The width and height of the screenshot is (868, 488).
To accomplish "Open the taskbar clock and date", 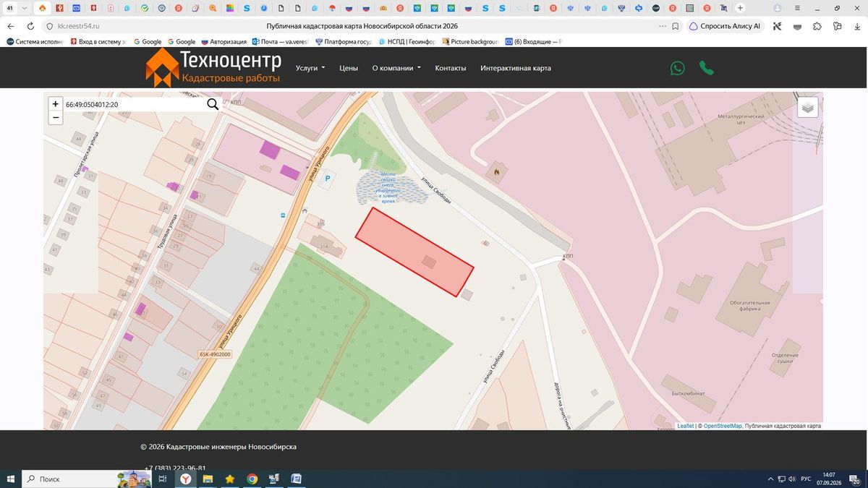I will (829, 479).
